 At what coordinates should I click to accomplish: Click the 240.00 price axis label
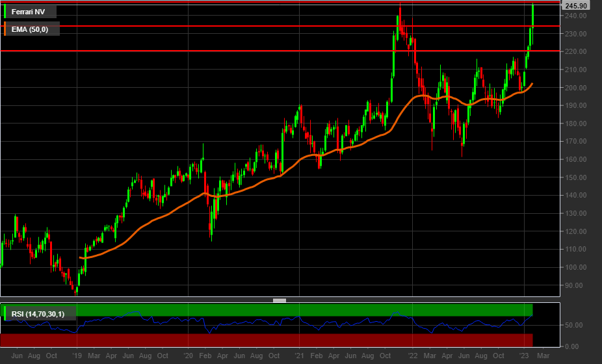575,16
